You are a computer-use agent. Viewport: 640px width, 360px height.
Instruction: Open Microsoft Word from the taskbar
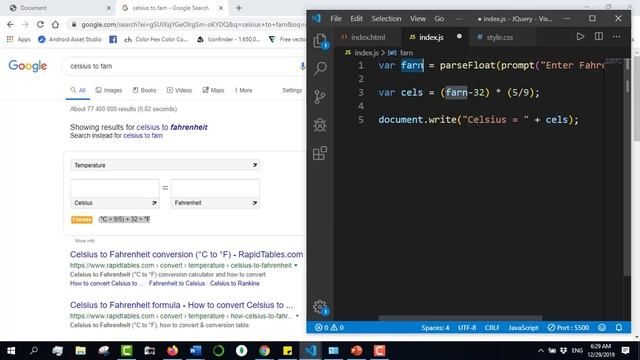tap(196, 351)
